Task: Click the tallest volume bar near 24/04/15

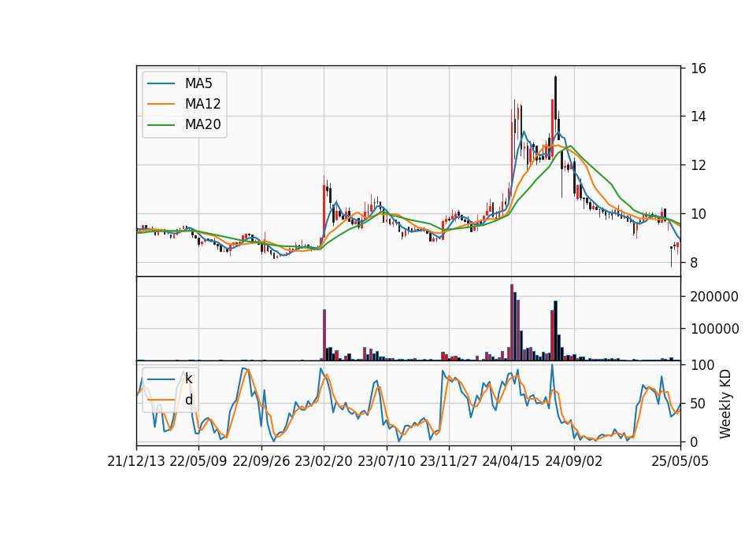Action: point(512,323)
